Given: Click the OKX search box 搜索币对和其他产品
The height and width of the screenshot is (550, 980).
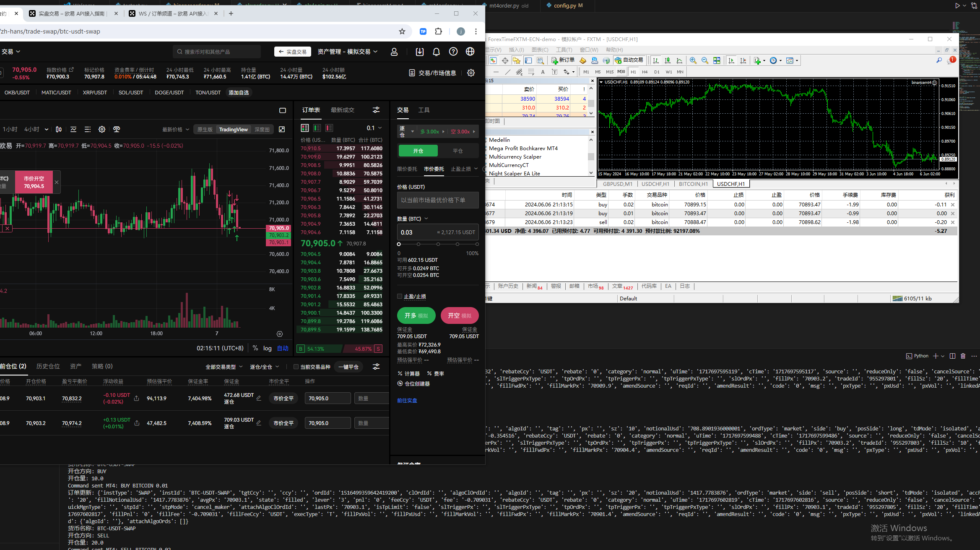Looking at the screenshot, I should coord(217,52).
